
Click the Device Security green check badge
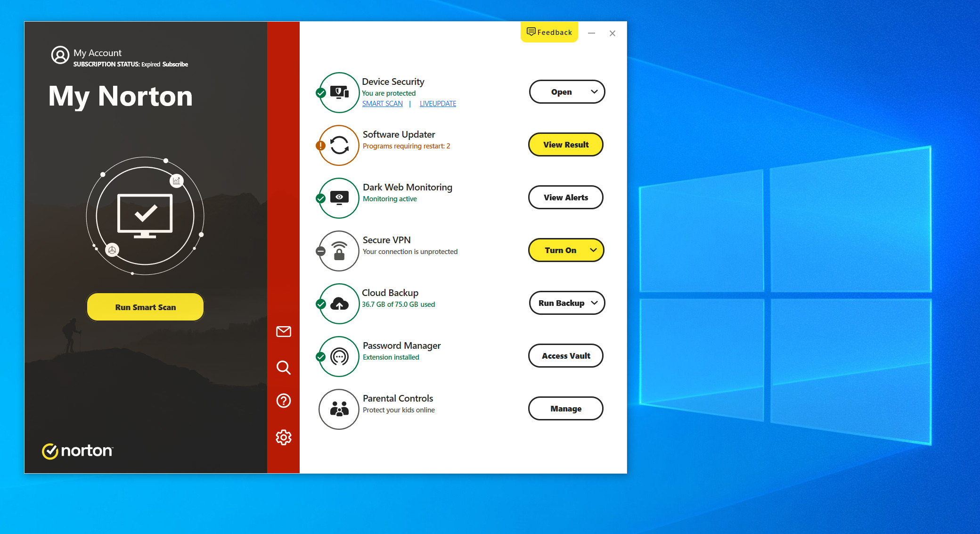click(321, 93)
